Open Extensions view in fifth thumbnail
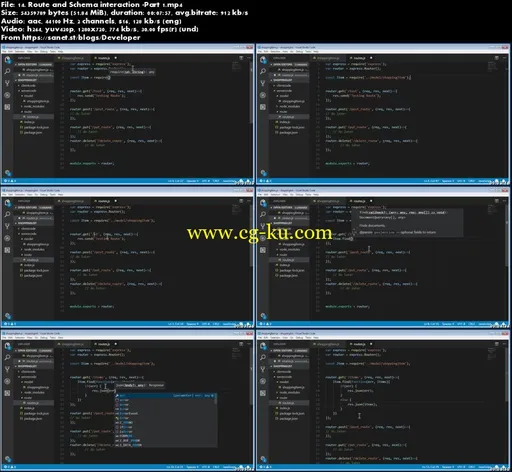Viewport: 512px width, 472px height. (7, 393)
